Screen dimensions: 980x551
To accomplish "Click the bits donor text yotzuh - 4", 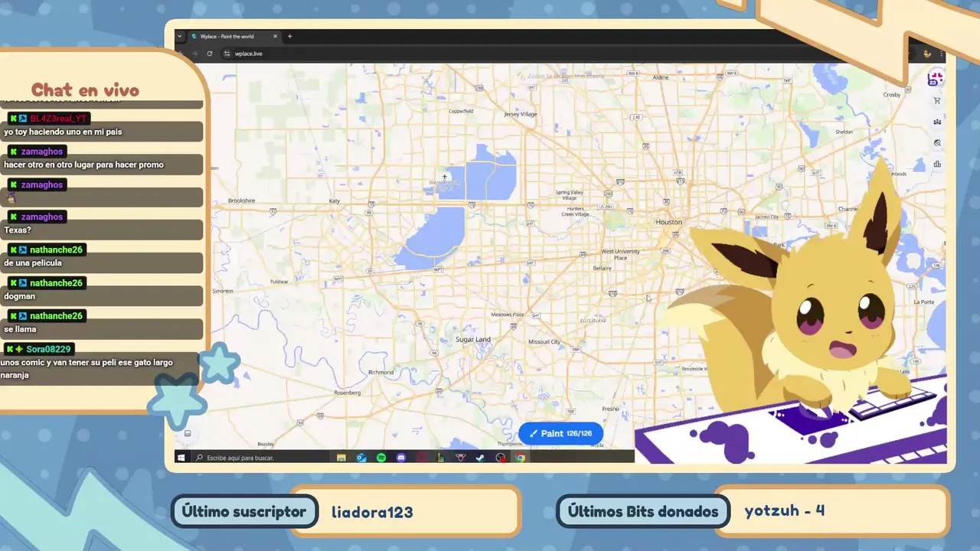I will point(785,510).
